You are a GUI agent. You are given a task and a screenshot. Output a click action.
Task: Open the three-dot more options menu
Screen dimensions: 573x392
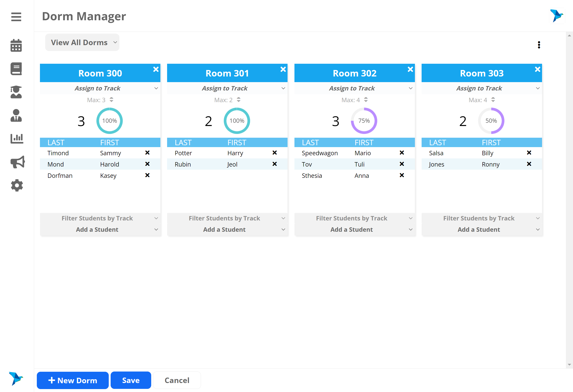[539, 45]
